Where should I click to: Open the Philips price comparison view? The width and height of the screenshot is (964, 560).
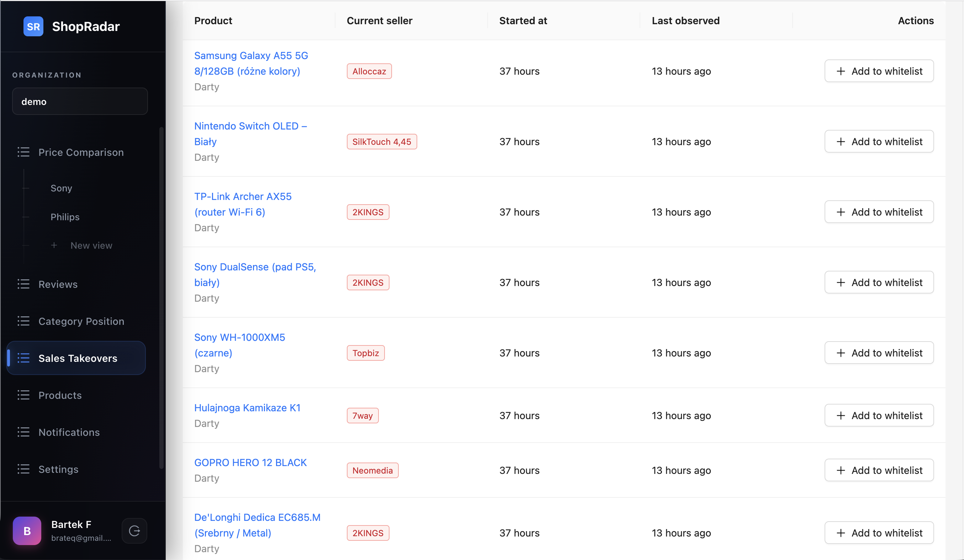tap(65, 217)
